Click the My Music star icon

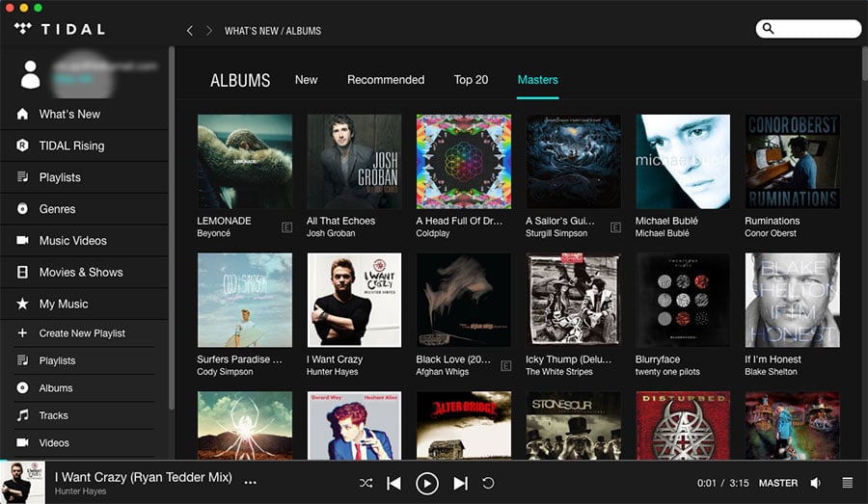(22, 304)
